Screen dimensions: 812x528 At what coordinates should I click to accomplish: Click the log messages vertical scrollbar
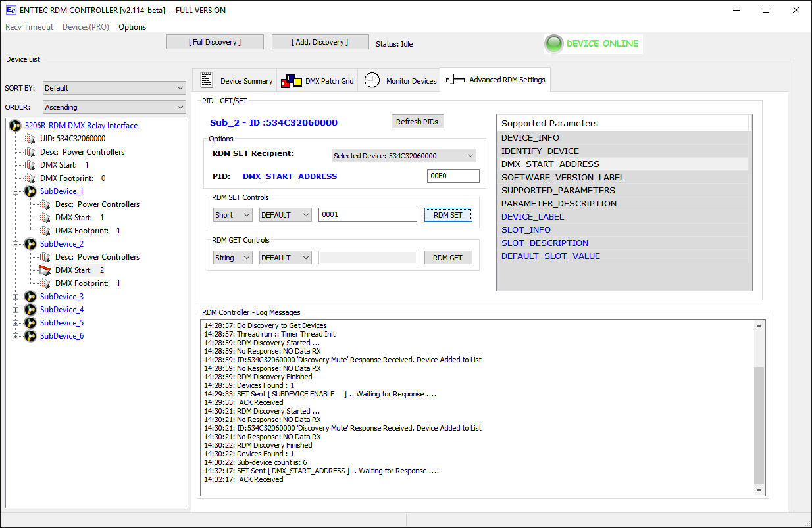tap(760, 421)
